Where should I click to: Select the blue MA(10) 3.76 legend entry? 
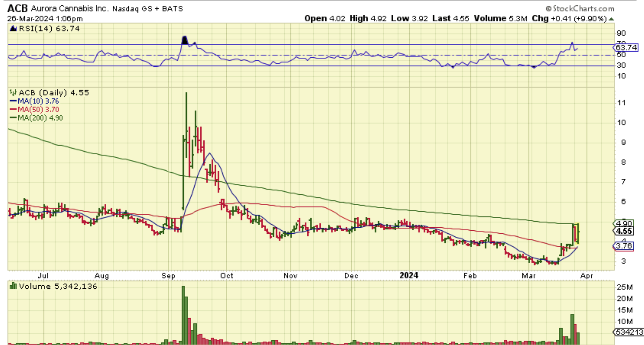click(x=34, y=101)
